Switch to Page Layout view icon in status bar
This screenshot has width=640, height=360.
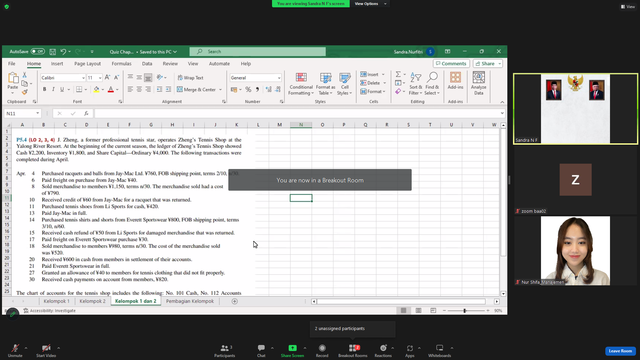pyautogui.click(x=418, y=311)
